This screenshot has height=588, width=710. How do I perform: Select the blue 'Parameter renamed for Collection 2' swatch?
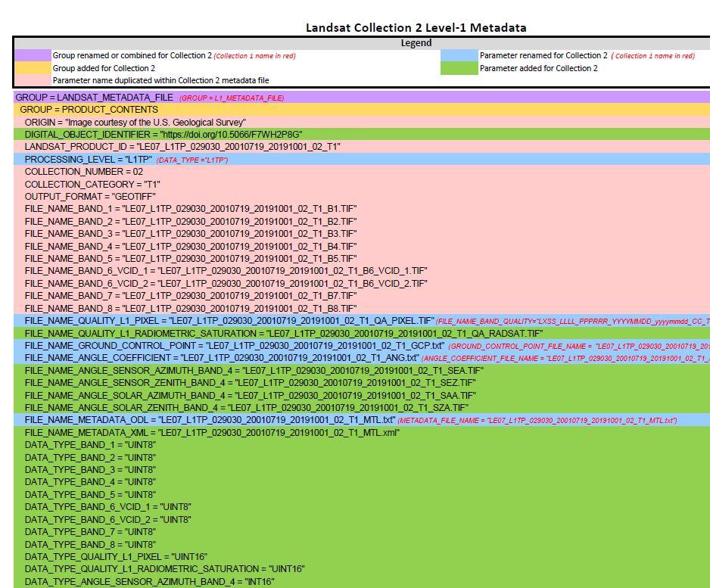pyautogui.click(x=459, y=55)
